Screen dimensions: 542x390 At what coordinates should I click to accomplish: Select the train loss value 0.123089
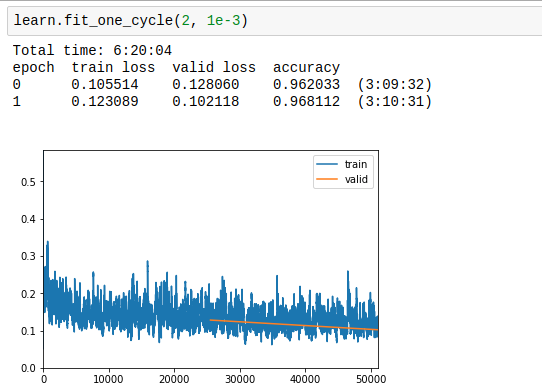(x=105, y=102)
